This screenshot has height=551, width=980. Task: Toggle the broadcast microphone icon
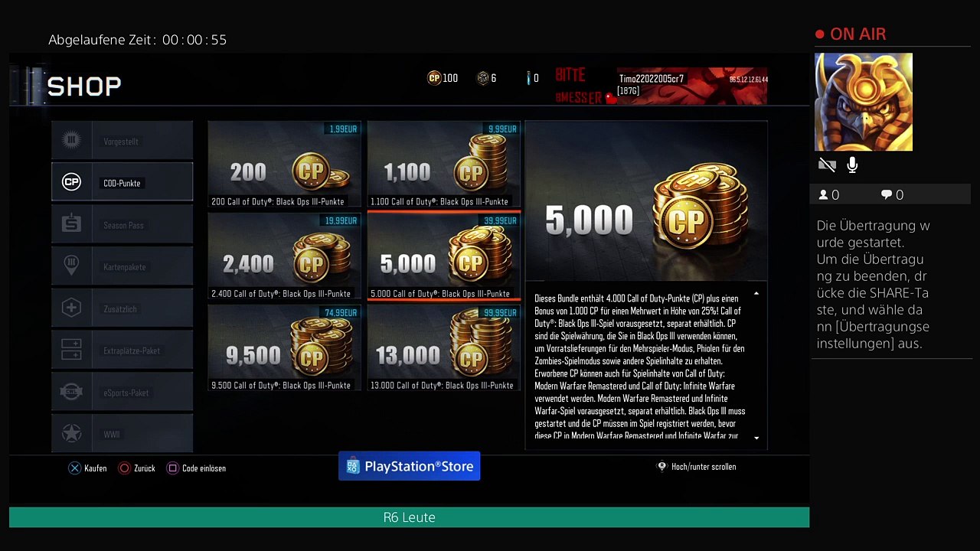[852, 165]
